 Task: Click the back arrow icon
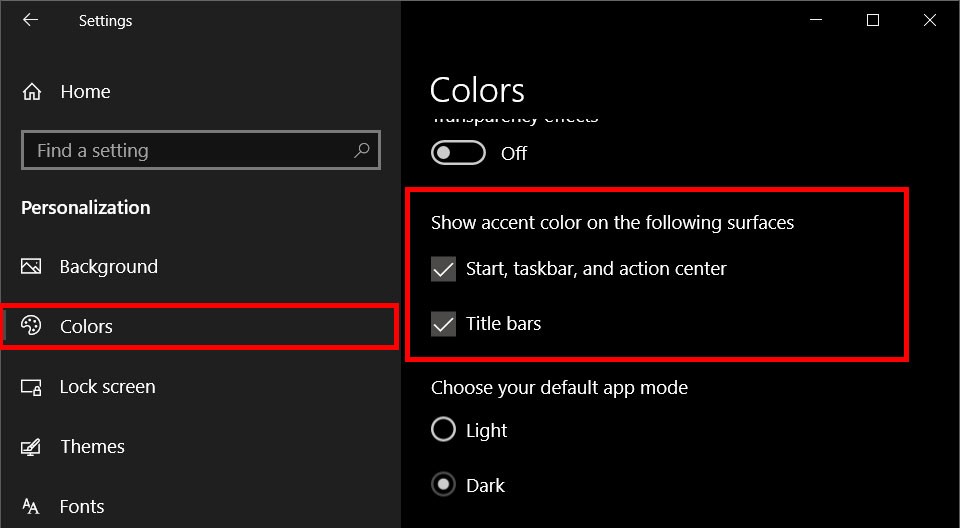coord(30,20)
